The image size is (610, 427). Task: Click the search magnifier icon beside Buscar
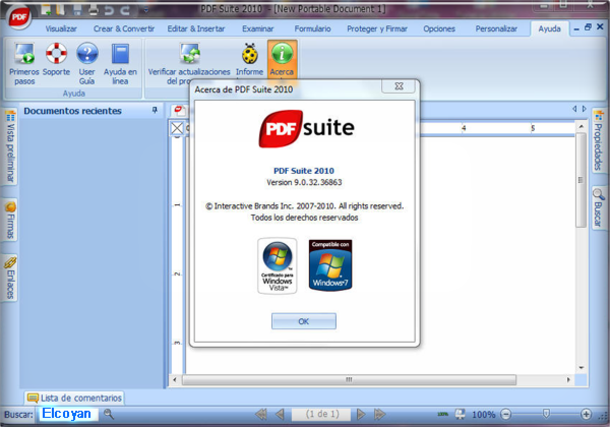pos(109,414)
